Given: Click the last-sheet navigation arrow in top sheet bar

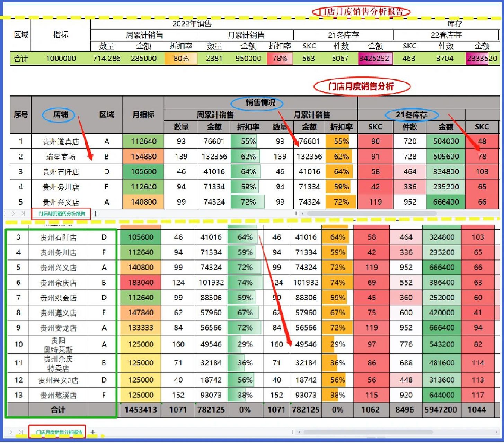Looking at the screenshot, I should (x=23, y=214).
